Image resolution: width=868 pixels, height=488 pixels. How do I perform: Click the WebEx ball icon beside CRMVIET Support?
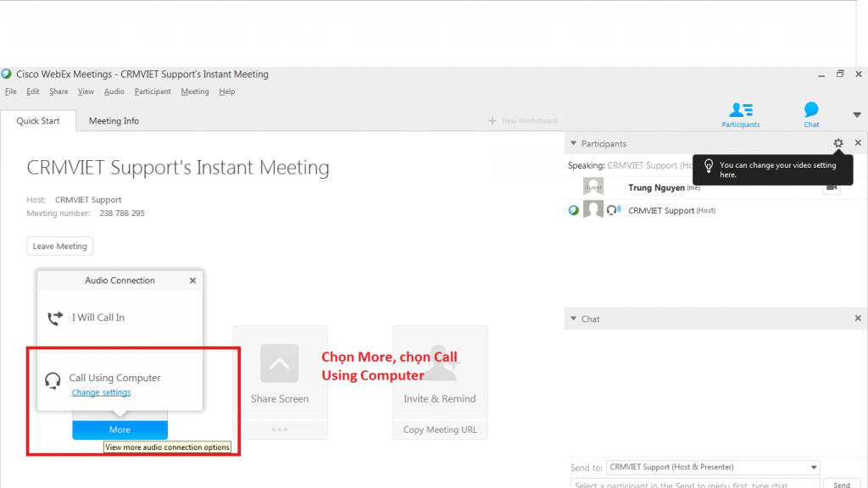click(574, 210)
